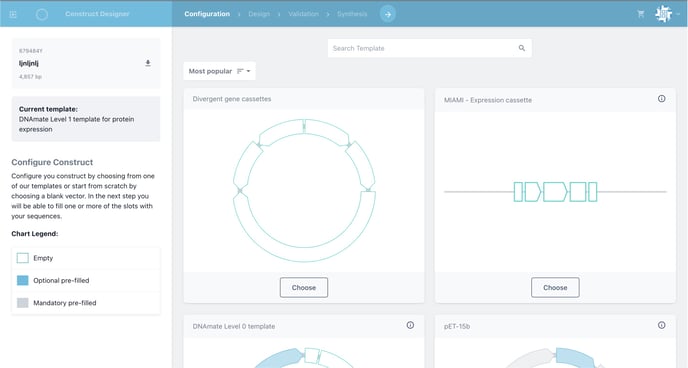This screenshot has width=688, height=368.
Task: Select the Configuration step tab
Action: tap(207, 14)
